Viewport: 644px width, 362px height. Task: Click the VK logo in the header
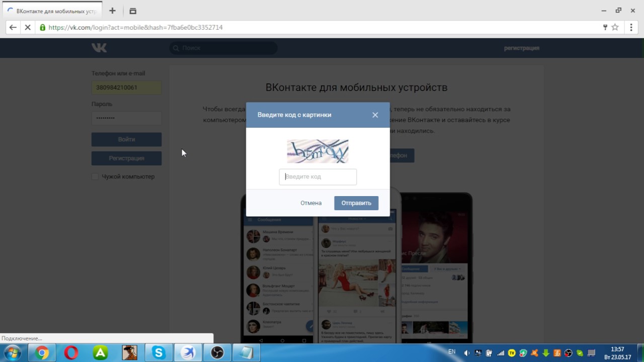tap(99, 48)
